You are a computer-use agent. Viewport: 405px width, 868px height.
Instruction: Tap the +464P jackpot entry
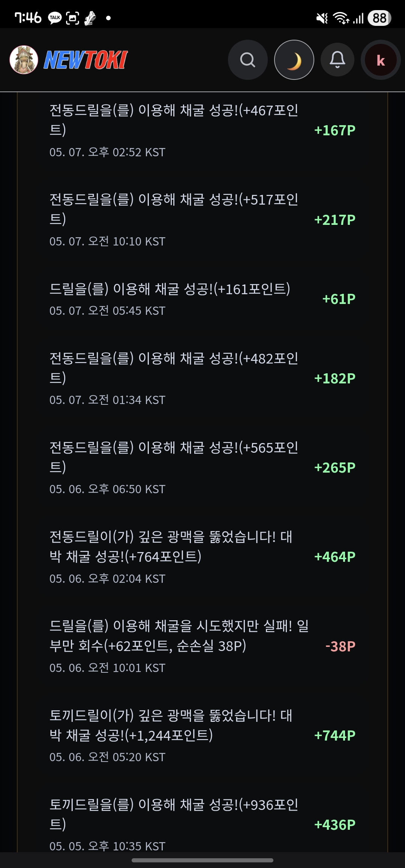[202, 557]
